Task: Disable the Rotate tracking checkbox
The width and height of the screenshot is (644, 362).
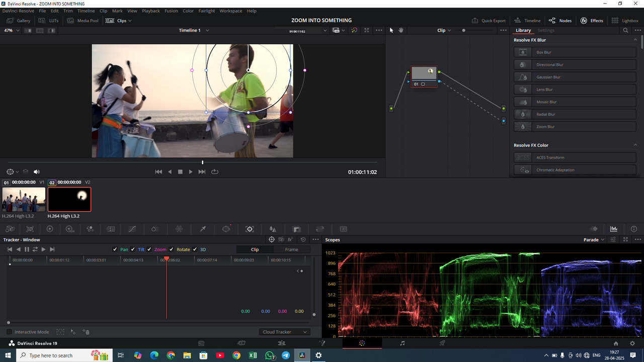Action: (172, 249)
